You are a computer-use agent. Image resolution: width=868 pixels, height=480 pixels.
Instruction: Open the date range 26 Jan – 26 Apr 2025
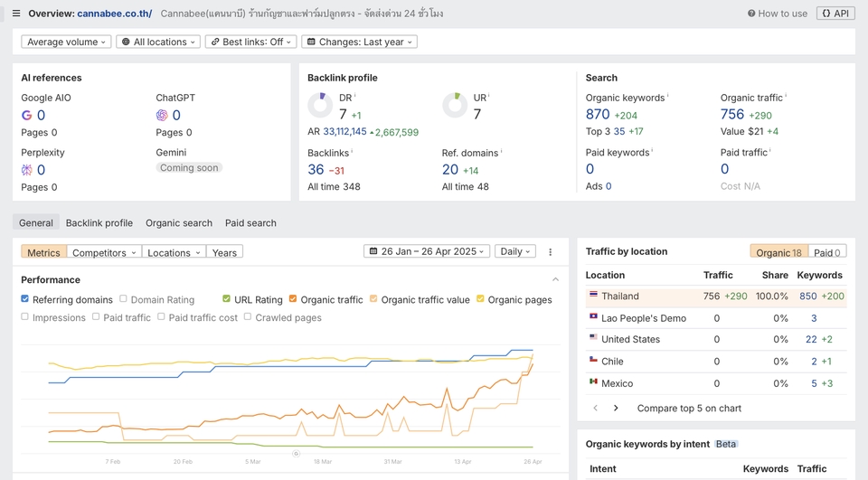coord(427,251)
